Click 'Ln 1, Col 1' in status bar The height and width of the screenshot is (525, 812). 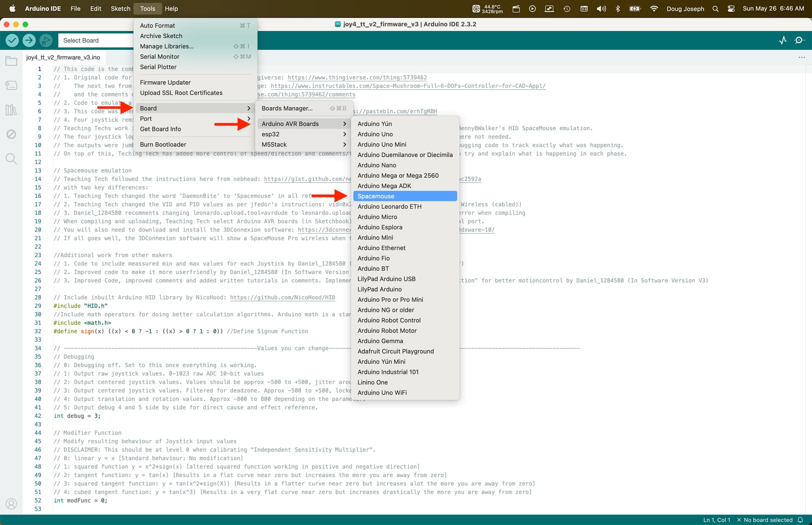(x=716, y=520)
